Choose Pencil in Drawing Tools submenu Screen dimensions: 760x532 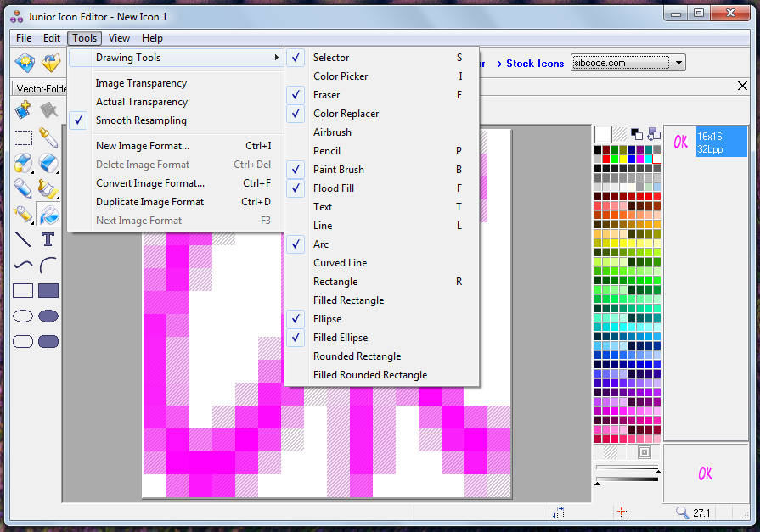(x=382, y=151)
